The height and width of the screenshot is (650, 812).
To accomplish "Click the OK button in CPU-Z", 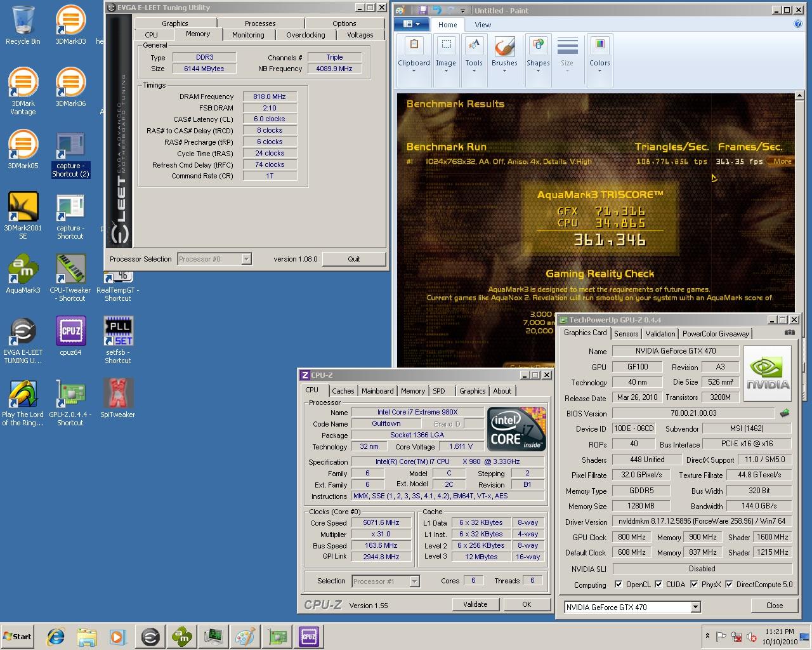I will 527,604.
